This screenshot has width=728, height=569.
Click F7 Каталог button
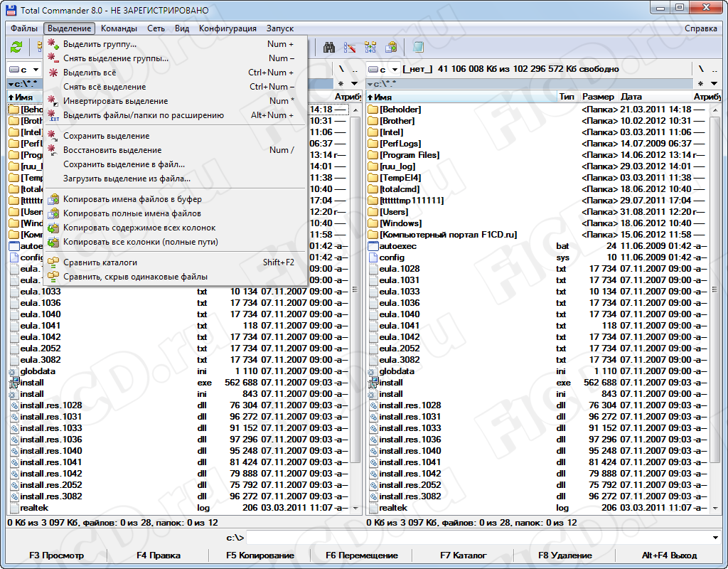coord(464,555)
